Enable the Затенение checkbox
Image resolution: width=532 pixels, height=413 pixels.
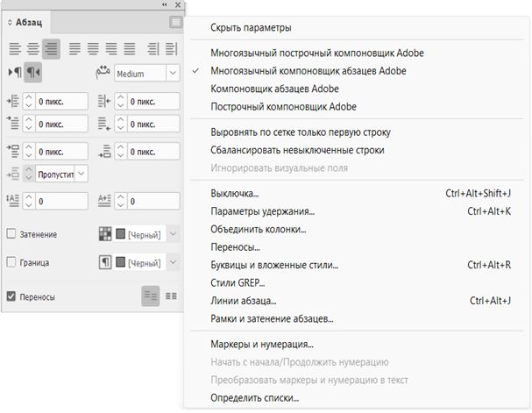11,233
